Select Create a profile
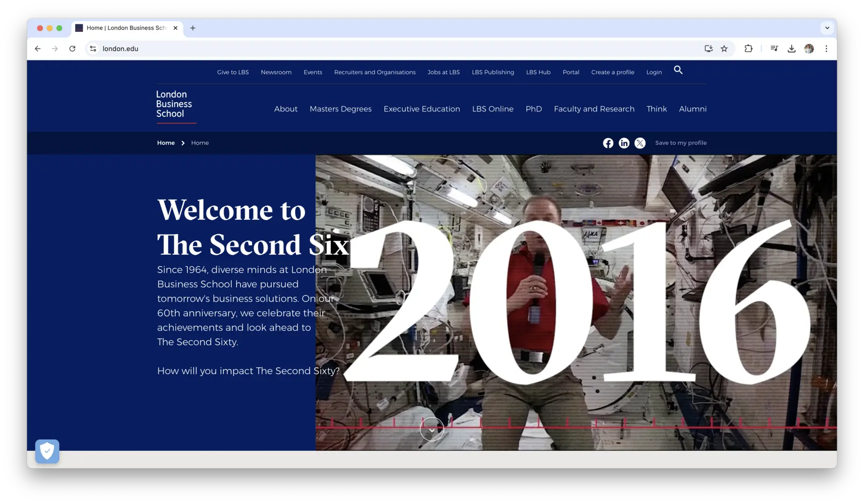 click(613, 72)
